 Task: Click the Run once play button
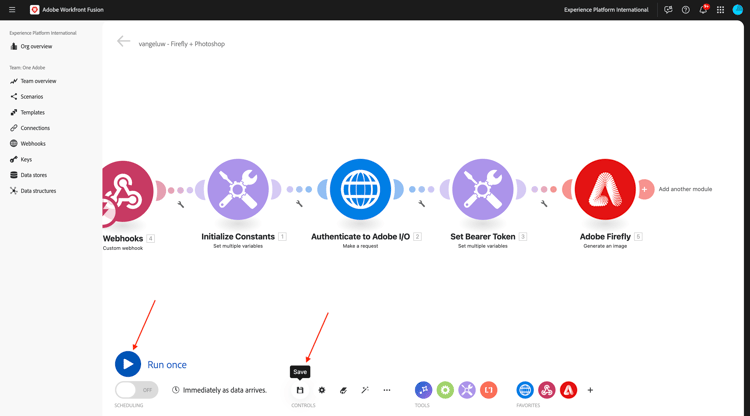128,364
